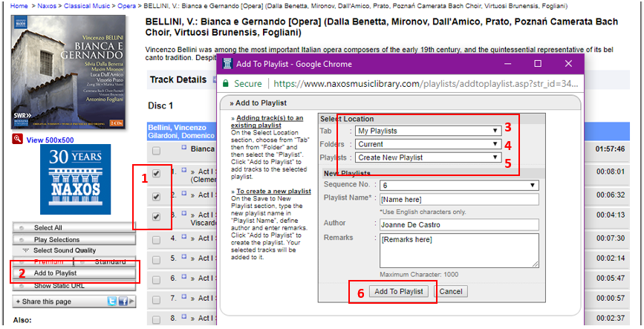The width and height of the screenshot is (644, 329).
Task: Click the Show Static URL button
Action: [x=74, y=286]
